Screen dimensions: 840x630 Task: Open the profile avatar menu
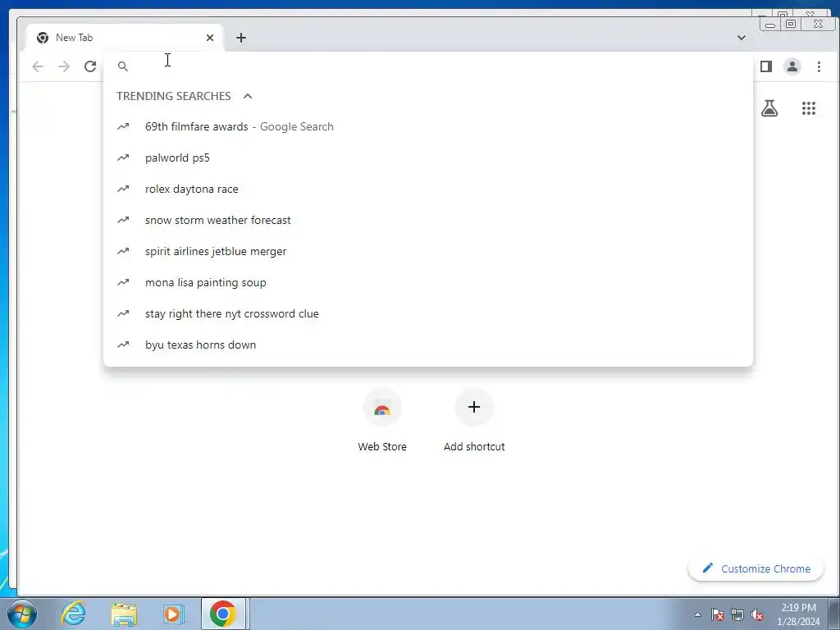coord(792,66)
